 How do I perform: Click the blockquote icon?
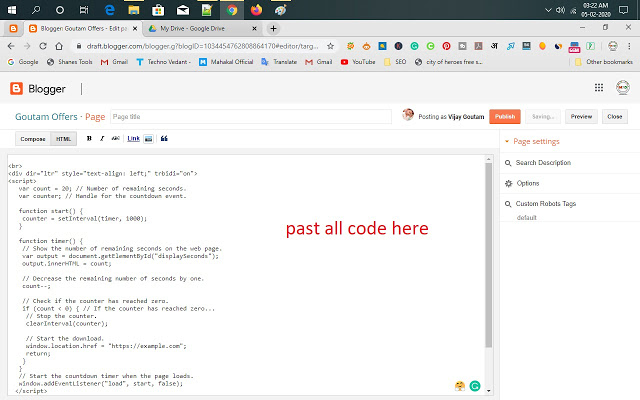point(164,138)
